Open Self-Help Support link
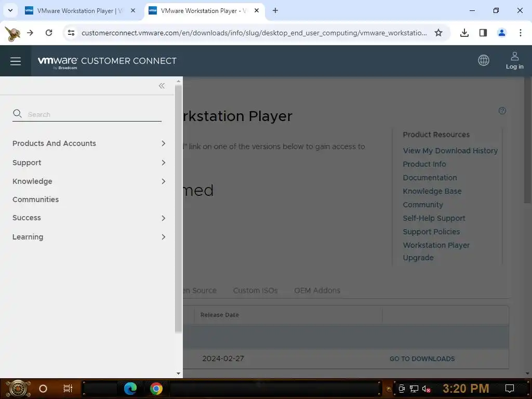 434,218
